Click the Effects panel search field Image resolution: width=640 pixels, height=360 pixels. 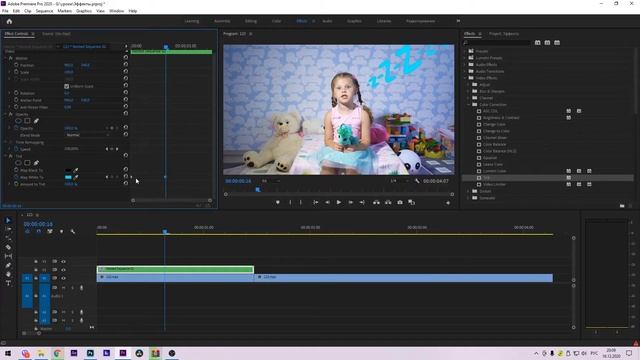click(x=496, y=42)
